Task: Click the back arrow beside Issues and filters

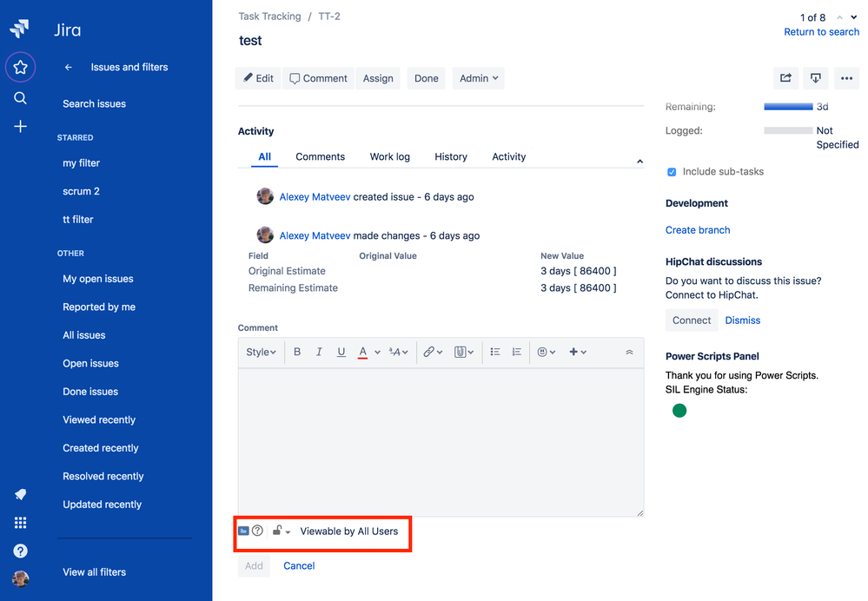Action: 68,67
